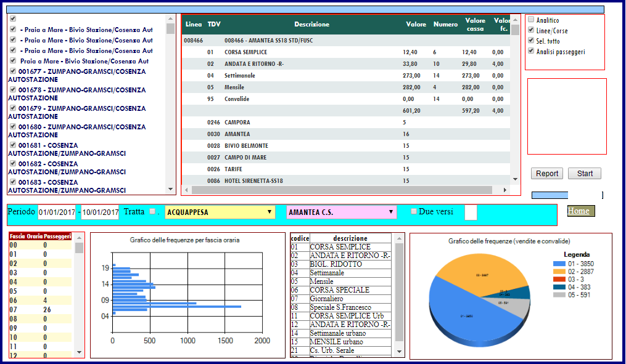Uncheck line 001681 COSENZA AUTOSTAZIONE/ZUMPANO-GRAMSCI

[x=13, y=145]
